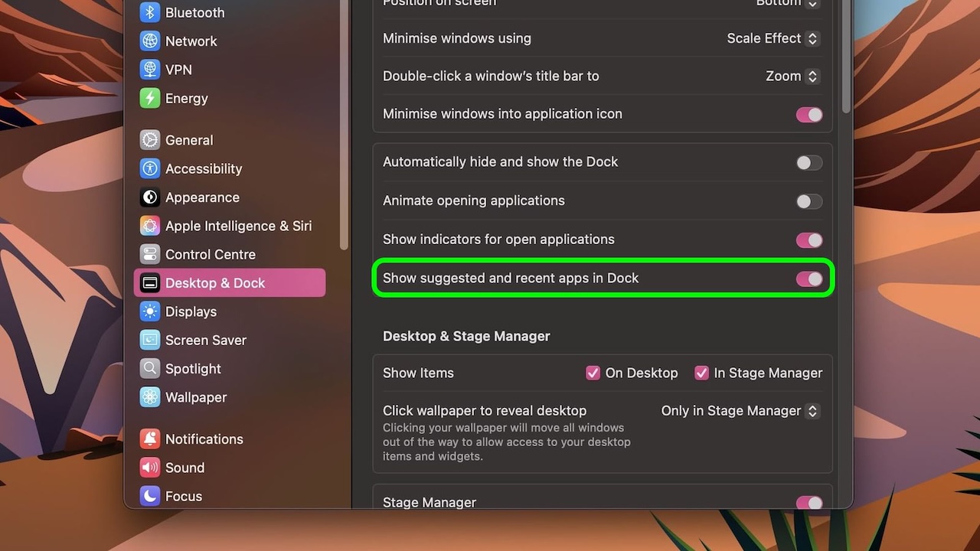Click the Displays brightness icon
The height and width of the screenshot is (551, 980).
click(149, 311)
